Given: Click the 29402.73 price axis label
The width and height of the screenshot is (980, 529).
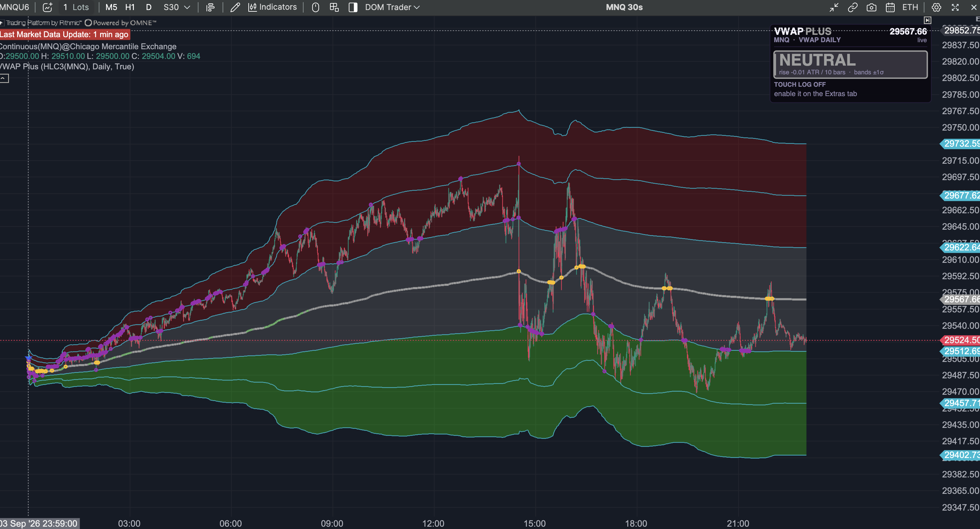Looking at the screenshot, I should (x=960, y=455).
